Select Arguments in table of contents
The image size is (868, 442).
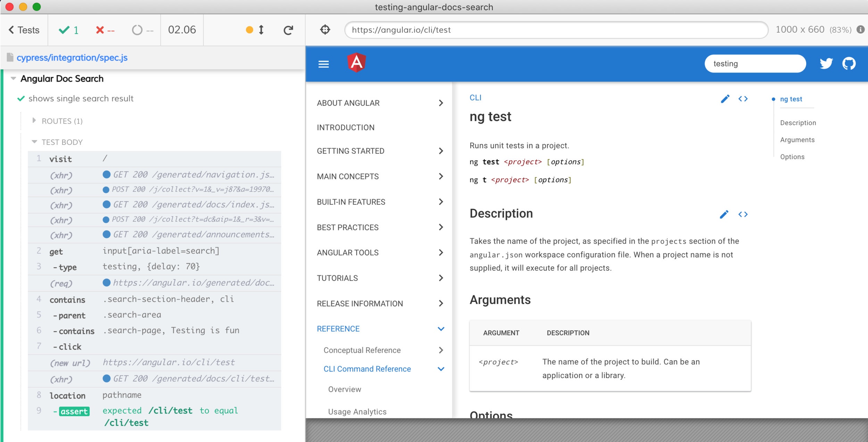click(797, 140)
